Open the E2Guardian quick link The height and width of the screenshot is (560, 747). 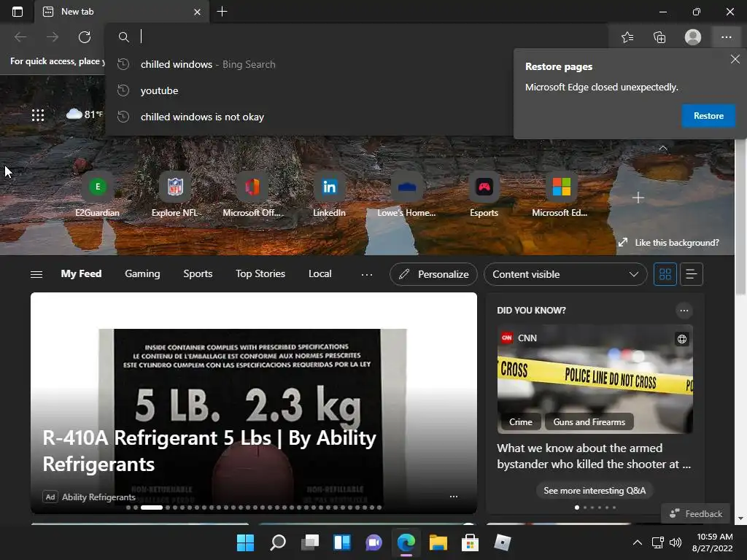(x=98, y=195)
